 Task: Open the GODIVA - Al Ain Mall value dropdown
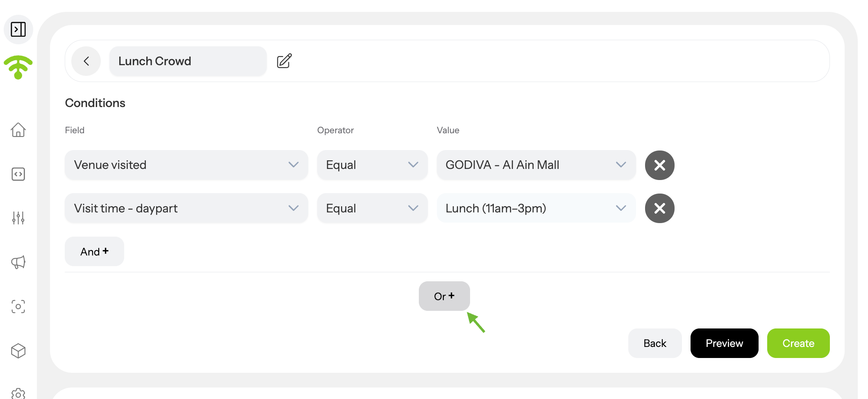[536, 165]
